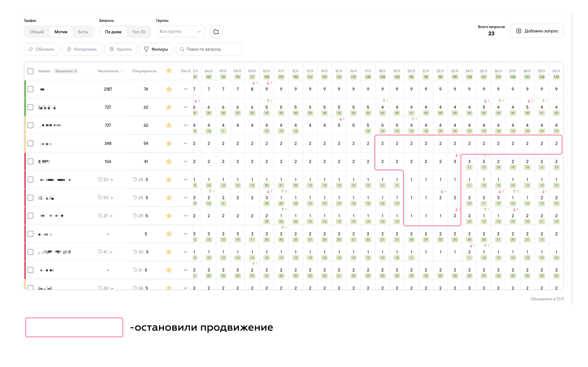Screen dimensions: 588x367
Task: Click the green left color bar of first row
Action: [x=25, y=89]
